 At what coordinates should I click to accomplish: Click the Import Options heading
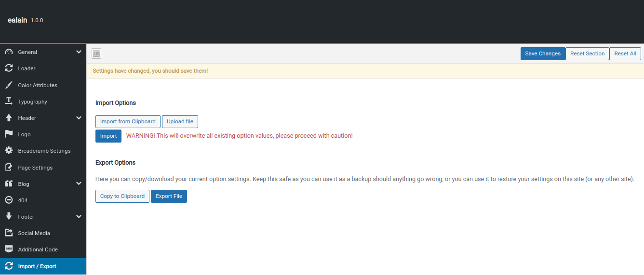116,103
